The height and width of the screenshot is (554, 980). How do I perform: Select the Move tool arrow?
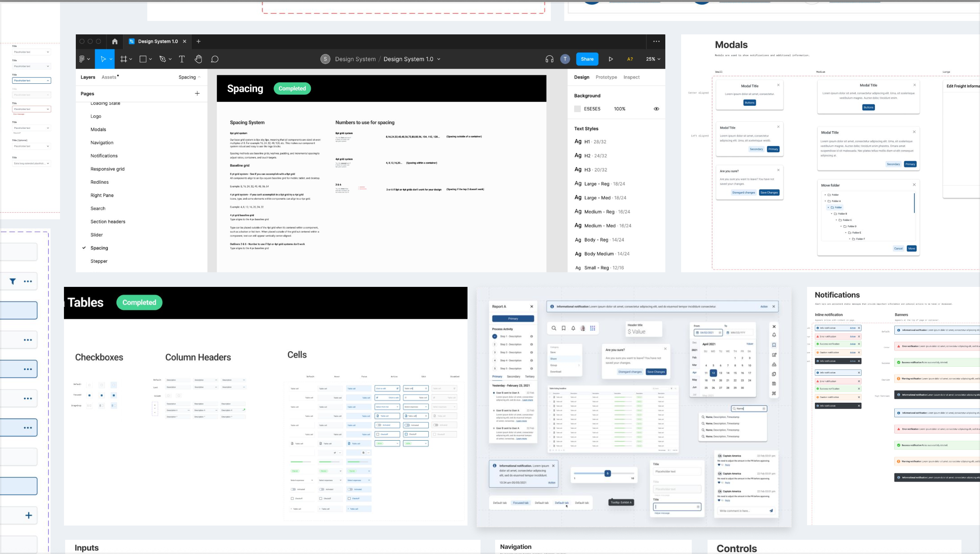(103, 59)
